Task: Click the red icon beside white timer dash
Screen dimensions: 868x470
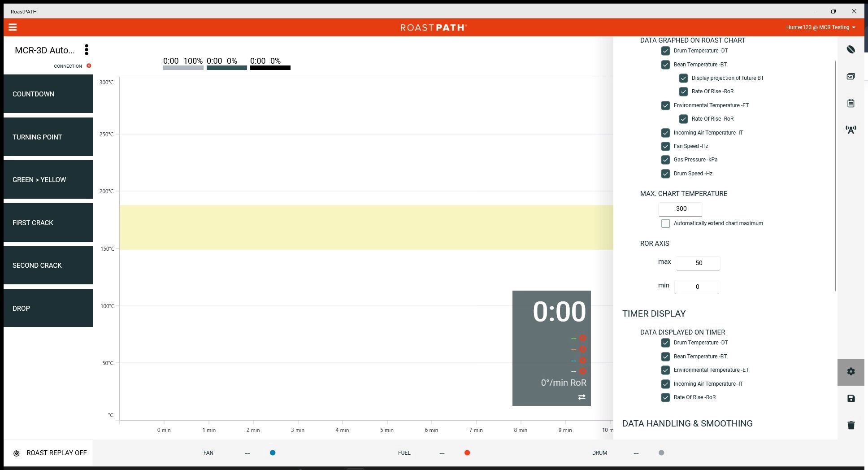Action: click(x=582, y=371)
